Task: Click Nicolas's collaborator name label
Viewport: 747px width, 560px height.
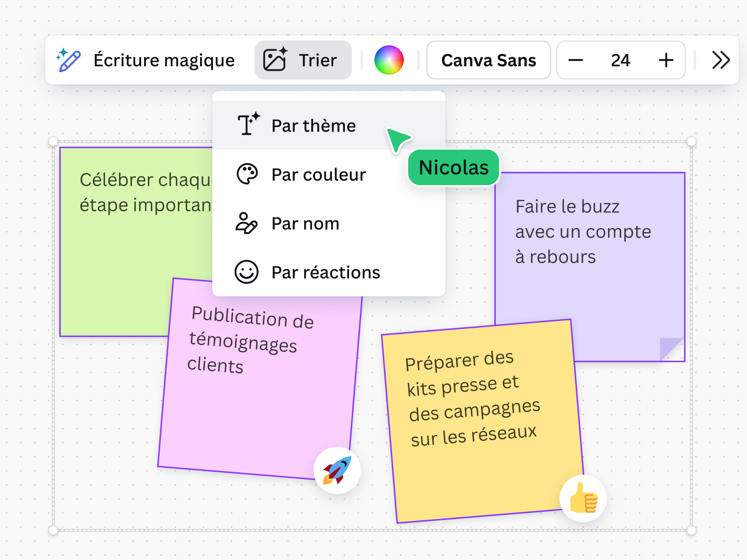Action: pyautogui.click(x=454, y=168)
